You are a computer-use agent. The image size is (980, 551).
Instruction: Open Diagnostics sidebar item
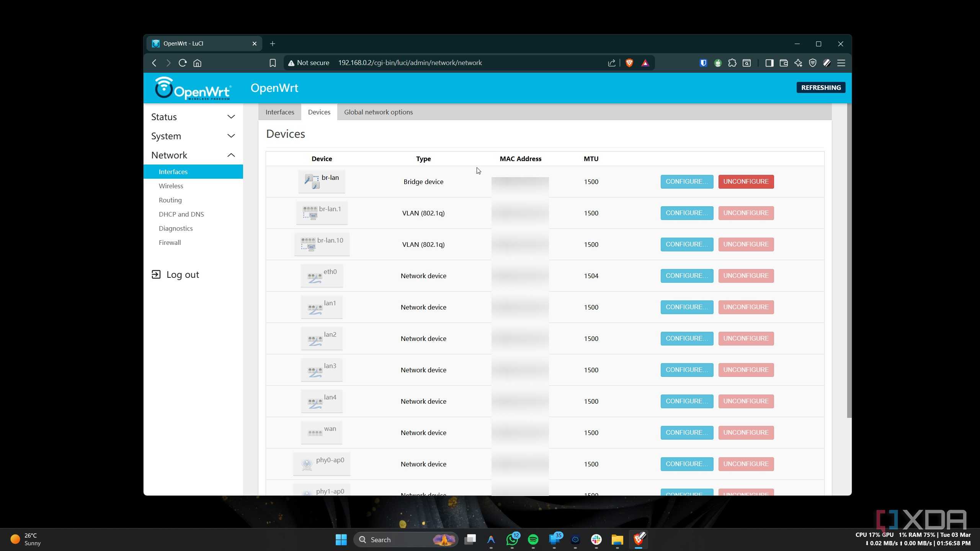[176, 228]
